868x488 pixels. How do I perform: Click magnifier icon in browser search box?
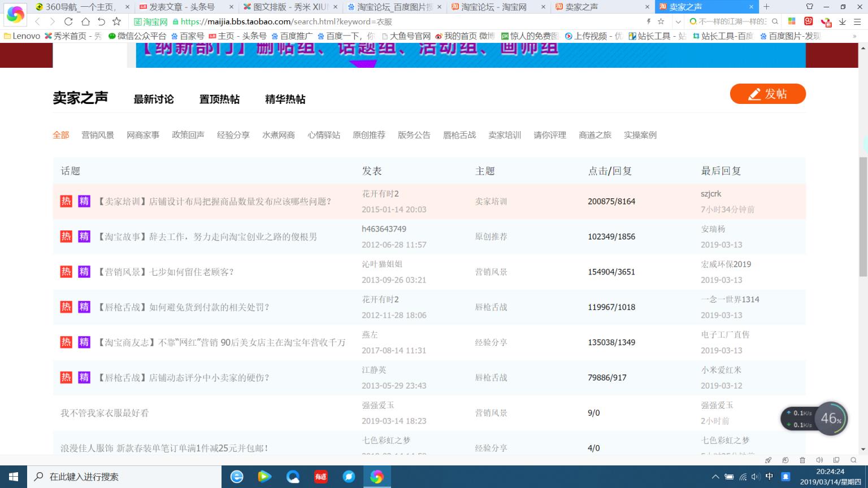775,21
